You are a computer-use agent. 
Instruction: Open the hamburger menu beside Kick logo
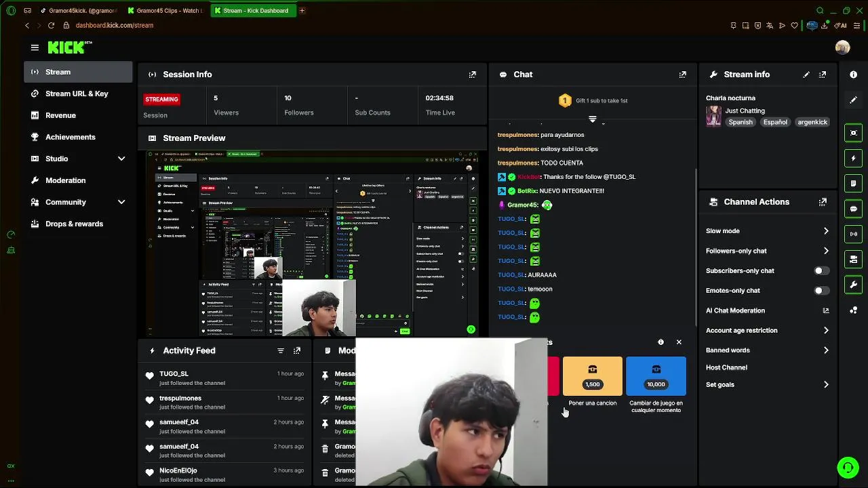tap(35, 47)
